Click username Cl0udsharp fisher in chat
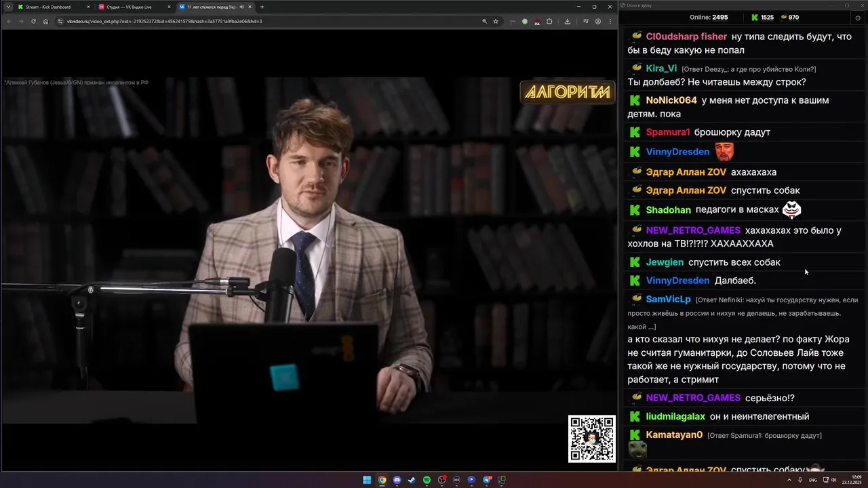The width and height of the screenshot is (868, 488). click(x=686, y=37)
